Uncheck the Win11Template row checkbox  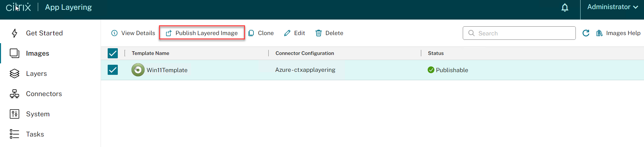pyautogui.click(x=113, y=70)
